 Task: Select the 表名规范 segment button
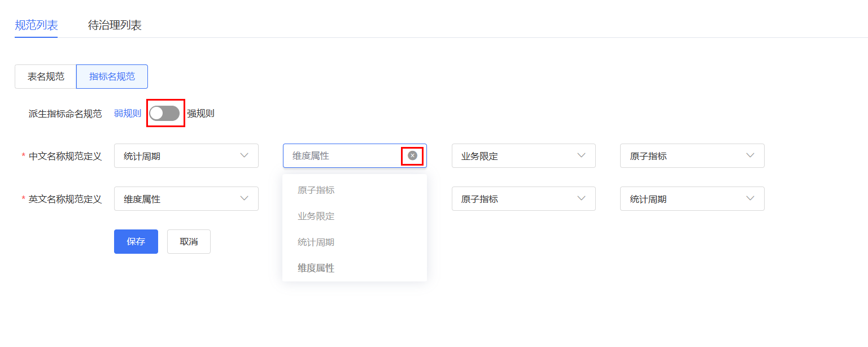(46, 77)
